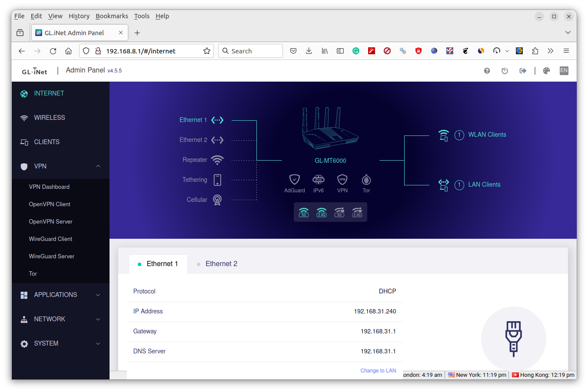Open the Bookmarks menu in Firefox

point(112,16)
